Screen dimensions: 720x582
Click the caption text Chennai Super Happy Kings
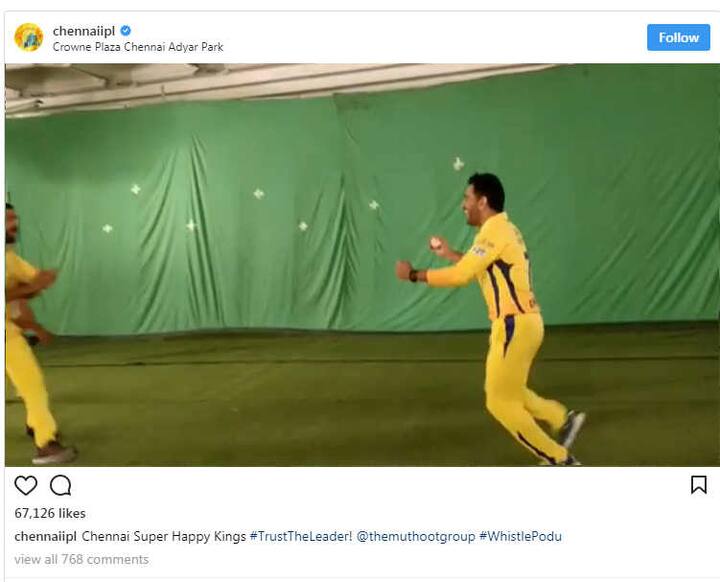point(163,536)
